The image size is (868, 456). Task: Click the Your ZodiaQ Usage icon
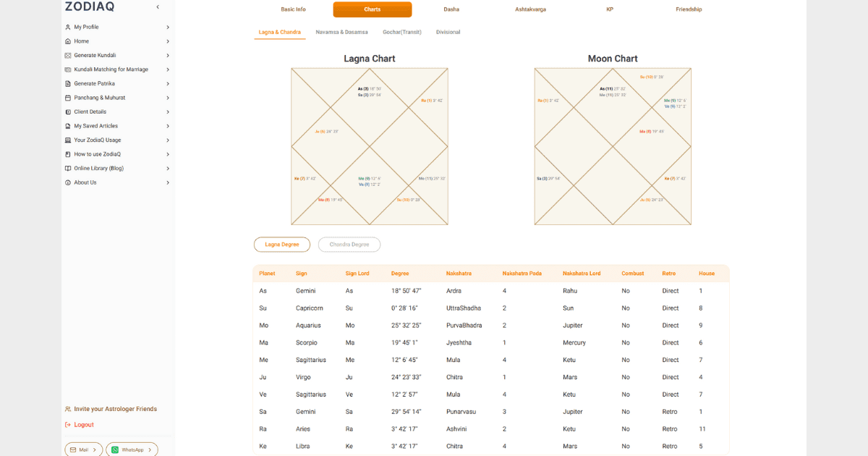(x=68, y=140)
